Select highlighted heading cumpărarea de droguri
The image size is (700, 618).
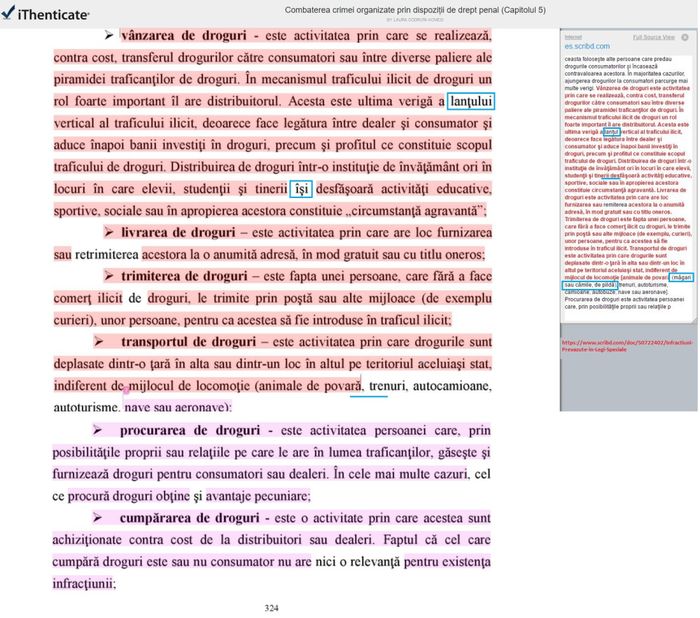coord(189,518)
